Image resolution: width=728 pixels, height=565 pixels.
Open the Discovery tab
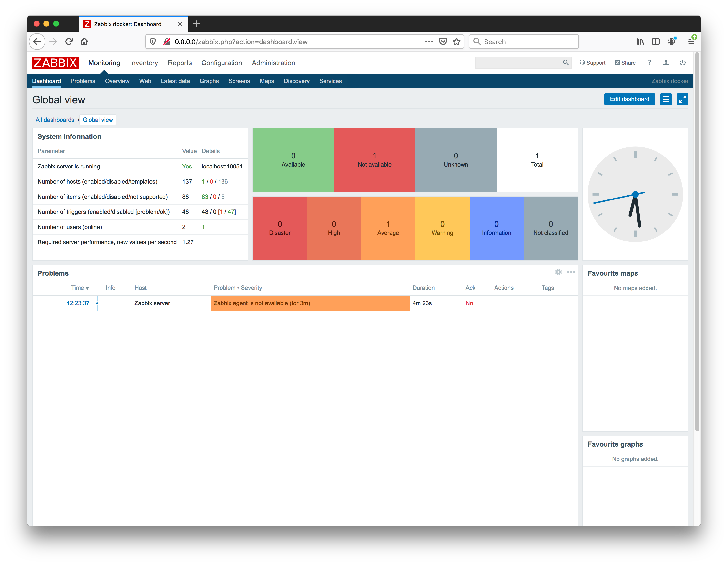click(x=297, y=81)
